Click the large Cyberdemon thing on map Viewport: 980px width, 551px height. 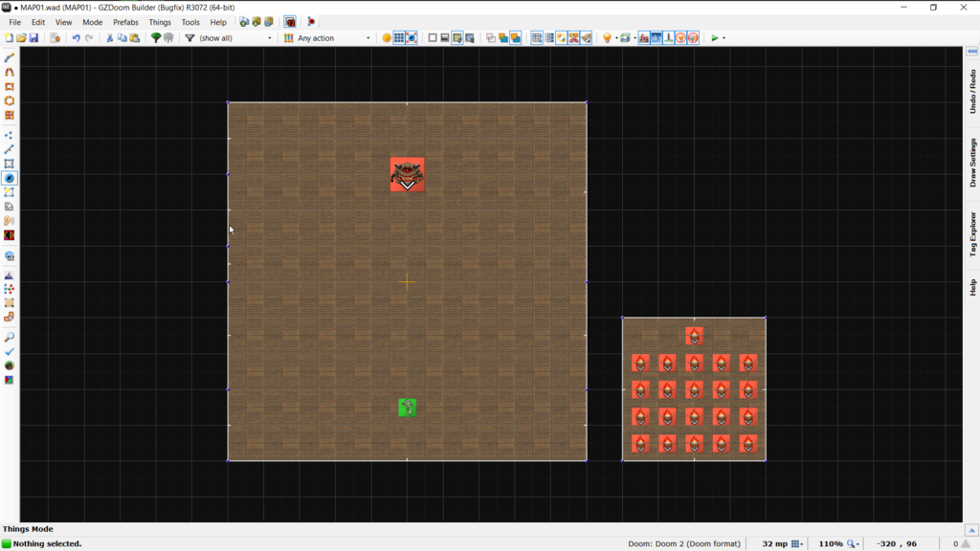coord(408,174)
